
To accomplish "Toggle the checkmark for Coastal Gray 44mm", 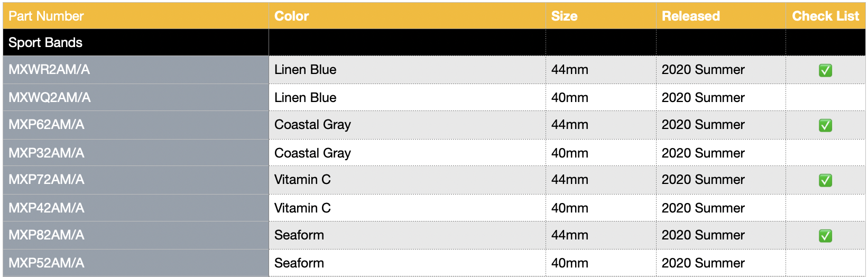I will click(x=825, y=125).
